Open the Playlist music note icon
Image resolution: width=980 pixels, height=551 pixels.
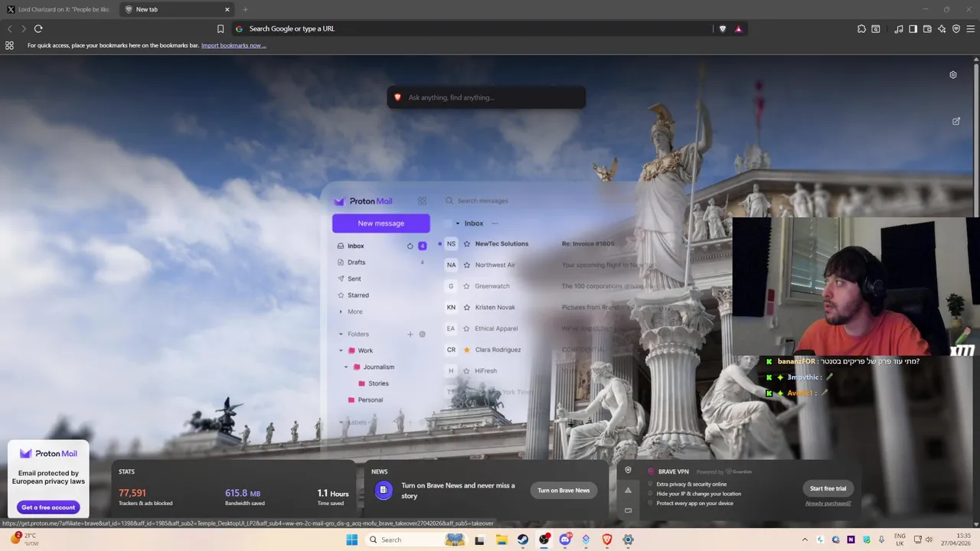899,28
